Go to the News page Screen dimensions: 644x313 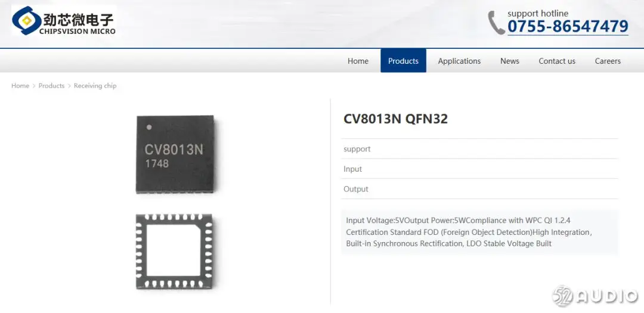point(510,61)
